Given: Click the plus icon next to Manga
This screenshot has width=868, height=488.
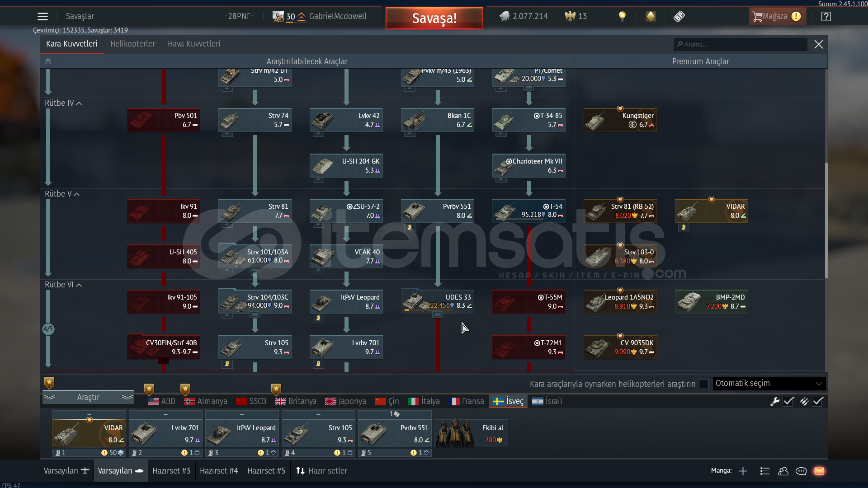Looking at the screenshot, I should point(743,471).
